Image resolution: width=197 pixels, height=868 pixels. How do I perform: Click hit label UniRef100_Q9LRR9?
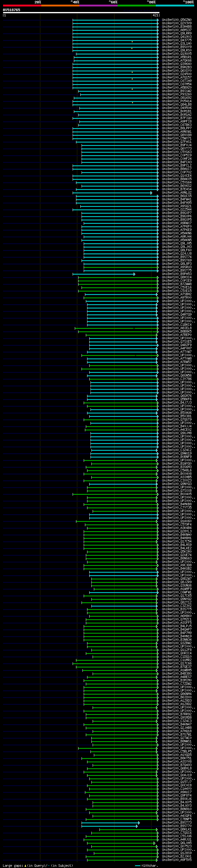click(177, 33)
